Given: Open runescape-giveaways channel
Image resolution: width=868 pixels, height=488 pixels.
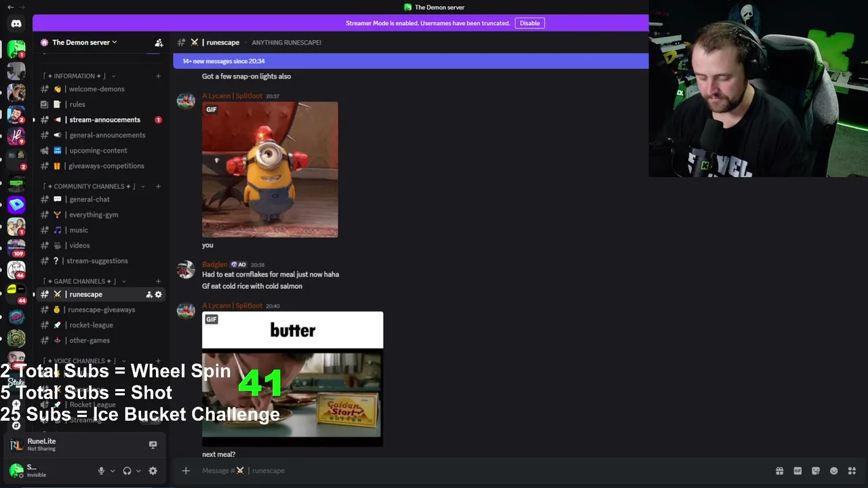Looking at the screenshot, I should (x=100, y=310).
